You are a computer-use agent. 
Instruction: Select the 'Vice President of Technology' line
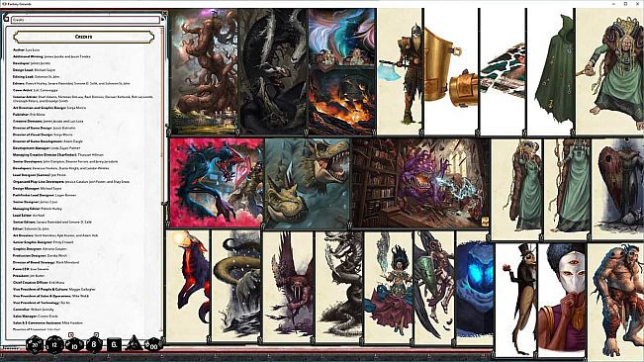click(42, 303)
